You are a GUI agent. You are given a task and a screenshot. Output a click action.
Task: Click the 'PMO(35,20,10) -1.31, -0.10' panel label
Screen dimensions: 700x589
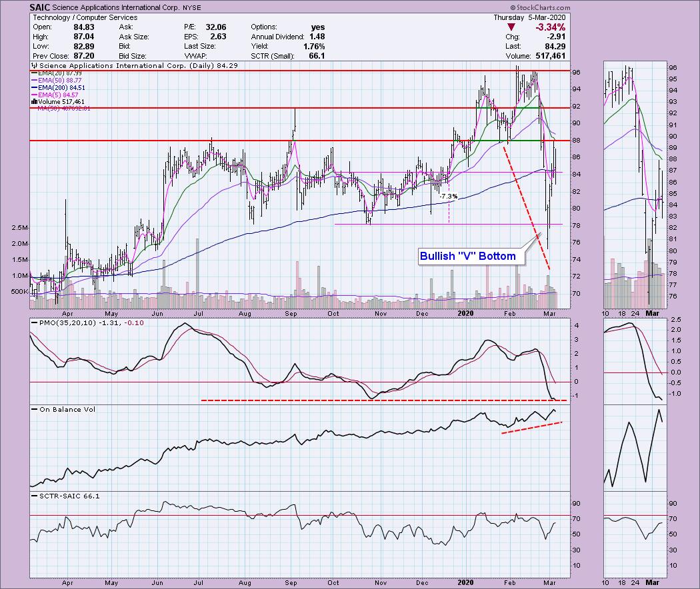tap(91, 322)
